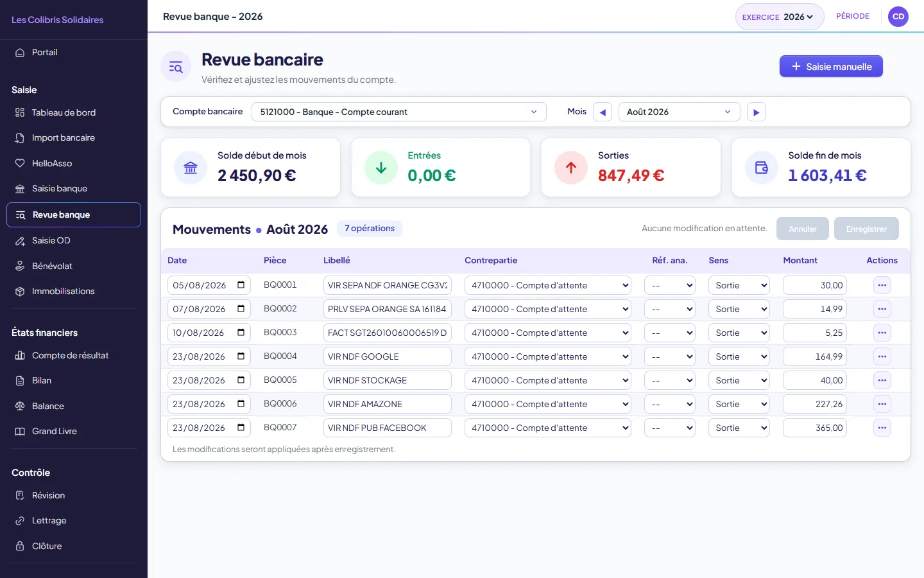Open actions menu for row BQ0002
Screen dimensions: 924x578
point(882,309)
